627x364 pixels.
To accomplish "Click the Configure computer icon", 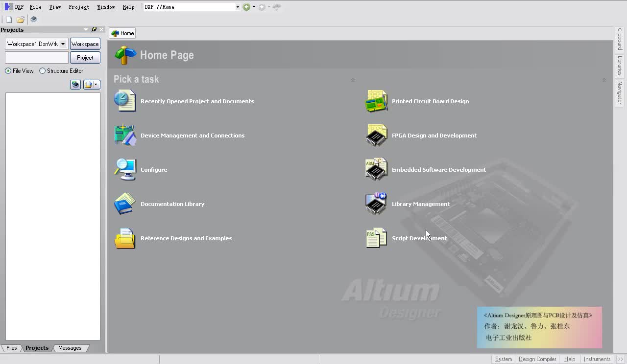I will (125, 169).
